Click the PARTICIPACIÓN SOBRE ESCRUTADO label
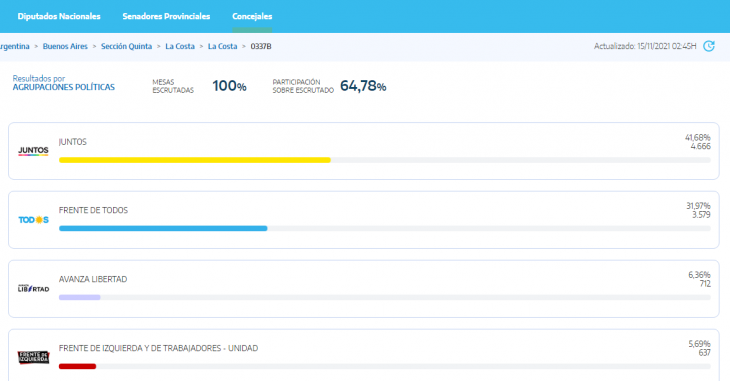 [303, 86]
